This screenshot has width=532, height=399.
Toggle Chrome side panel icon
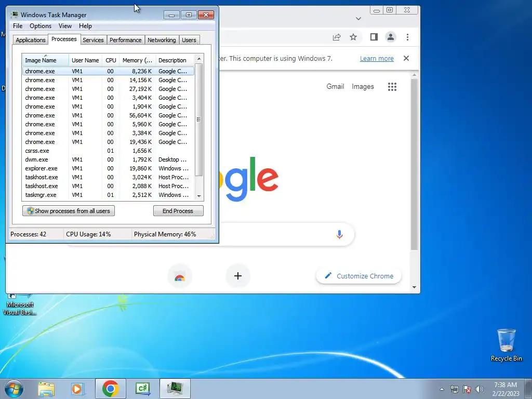click(374, 37)
